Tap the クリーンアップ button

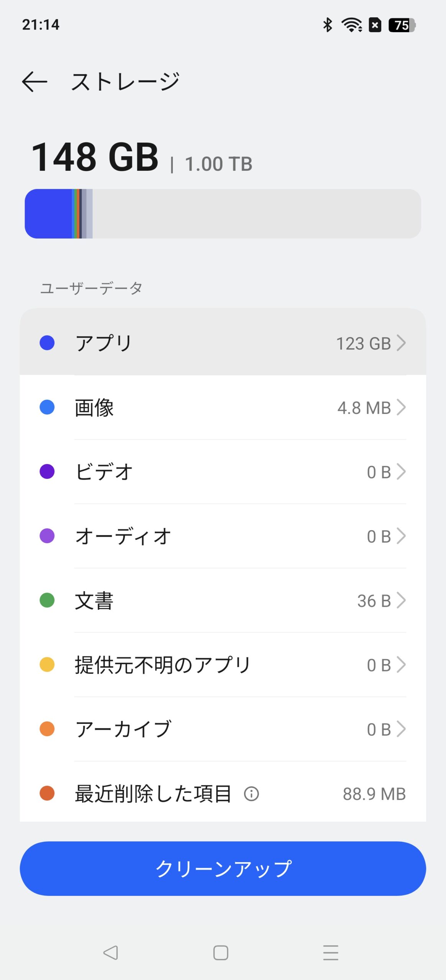[223, 868]
